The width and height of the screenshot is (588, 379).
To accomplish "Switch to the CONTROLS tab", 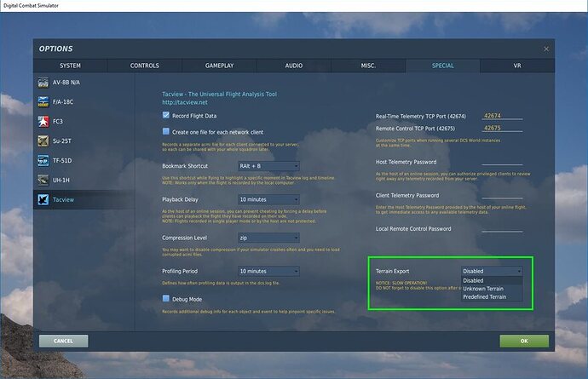I will pos(144,66).
